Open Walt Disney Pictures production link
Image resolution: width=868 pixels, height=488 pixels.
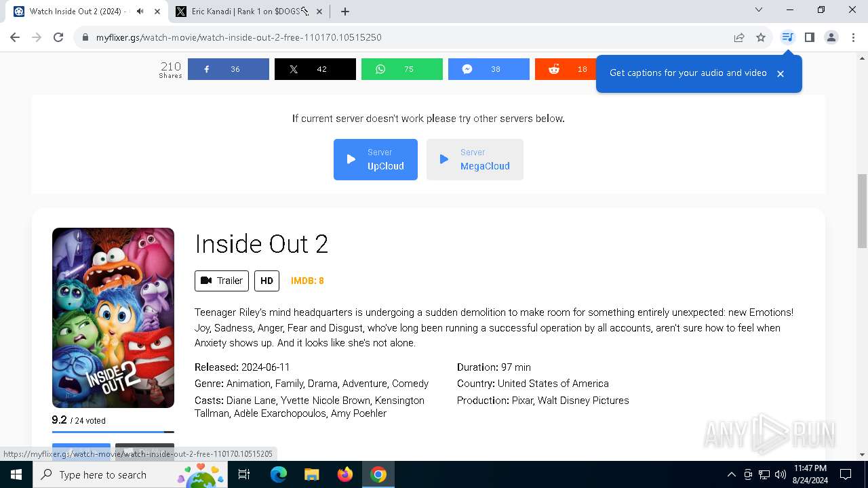tap(583, 401)
